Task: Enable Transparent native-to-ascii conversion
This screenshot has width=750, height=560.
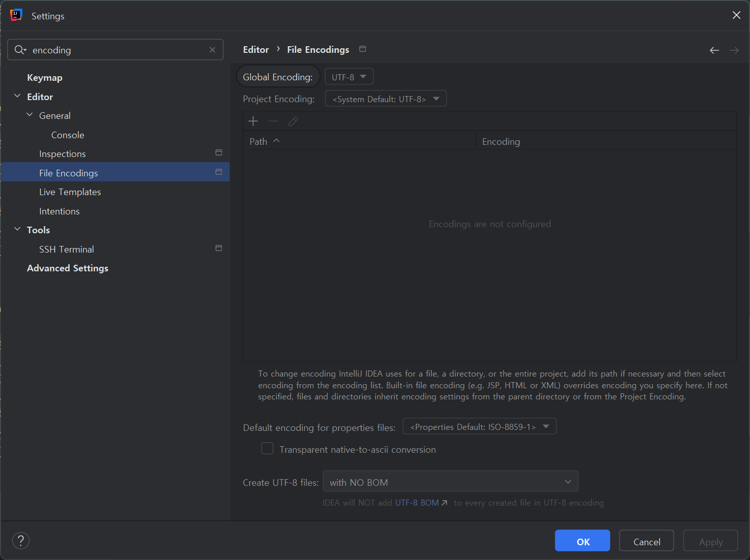Action: (x=267, y=449)
